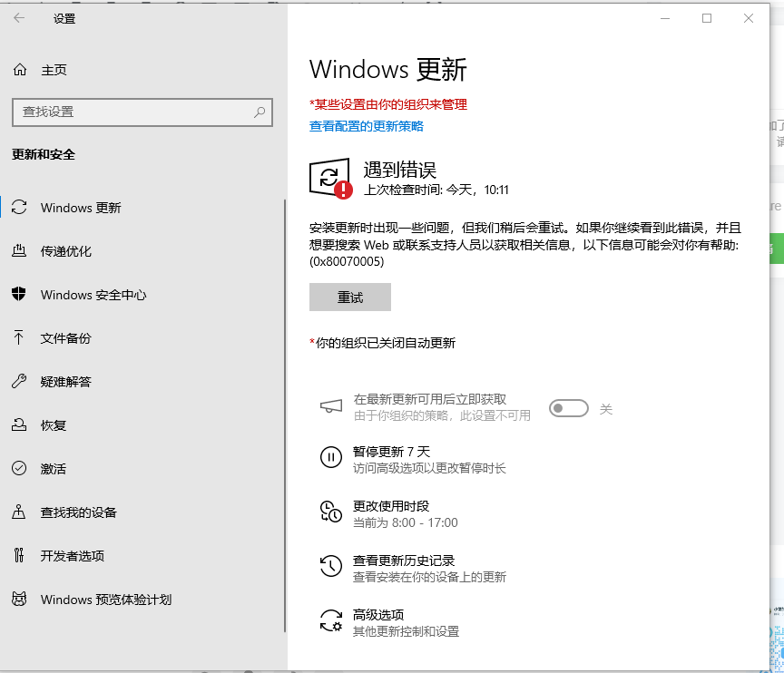784x673 pixels.
Task: Toggle 在最新更新可用后立即获取 switch
Action: 569,409
